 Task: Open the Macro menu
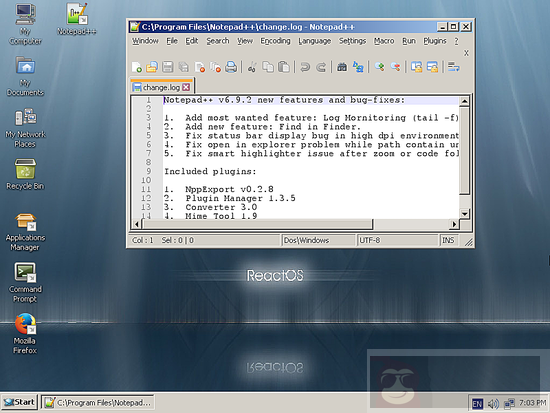384,41
